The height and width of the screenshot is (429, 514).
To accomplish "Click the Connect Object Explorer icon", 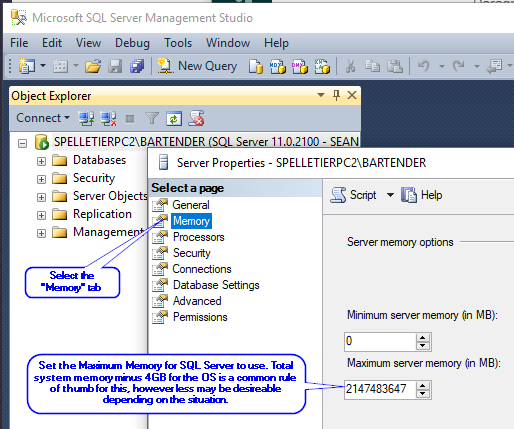I will pyautogui.click(x=86, y=118).
